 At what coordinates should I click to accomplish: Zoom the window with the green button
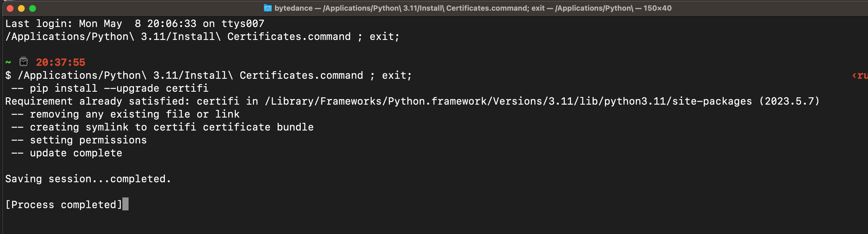(x=33, y=8)
